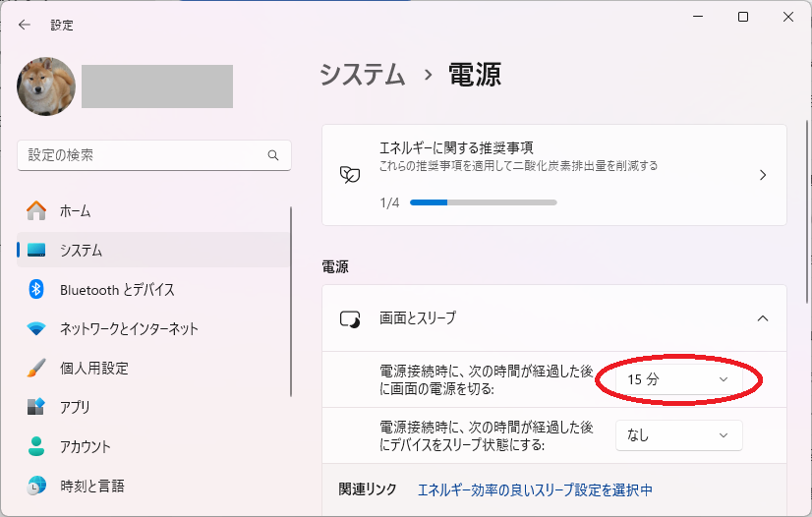Open ホーム in the sidebar
Screen dimensions: 812x517
point(153,210)
